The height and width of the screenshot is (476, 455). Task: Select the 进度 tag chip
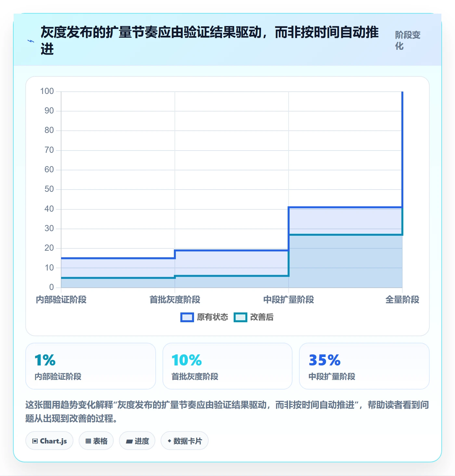[137, 441]
